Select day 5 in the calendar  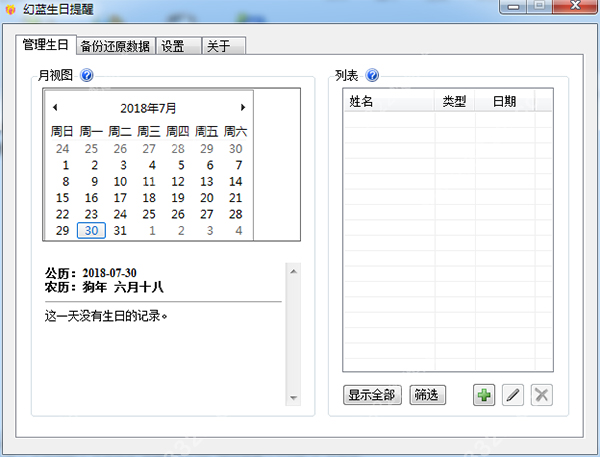tap(181, 165)
